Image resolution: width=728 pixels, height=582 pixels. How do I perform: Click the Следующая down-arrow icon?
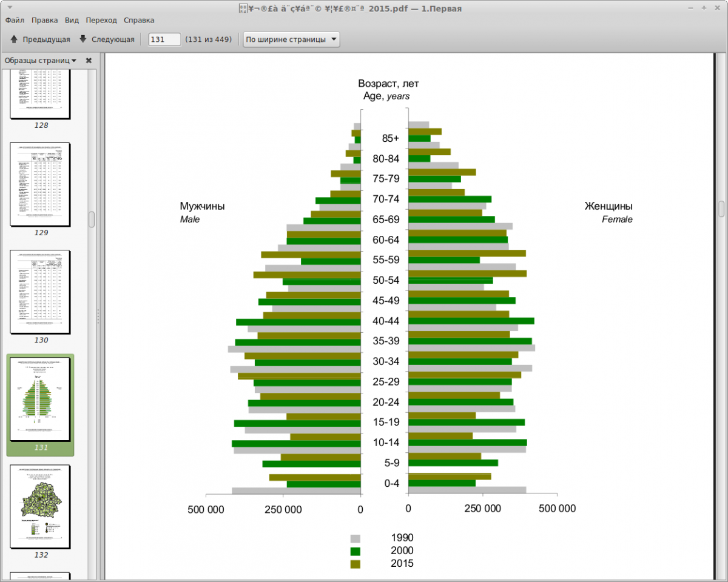pyautogui.click(x=83, y=39)
